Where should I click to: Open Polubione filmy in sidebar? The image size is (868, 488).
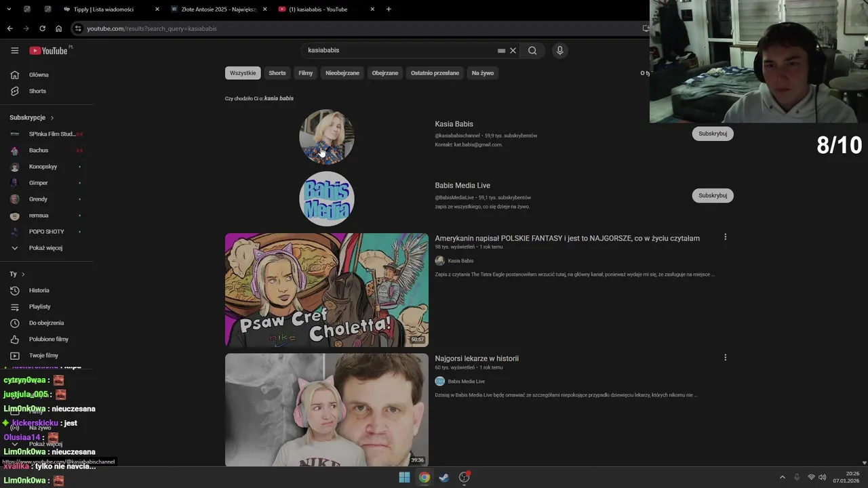[47, 339]
